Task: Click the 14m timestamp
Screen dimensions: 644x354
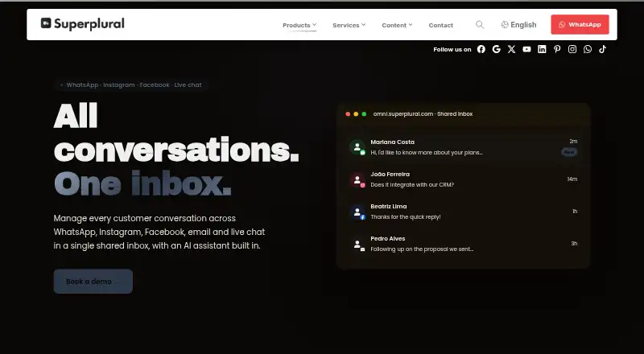Action: [x=572, y=179]
